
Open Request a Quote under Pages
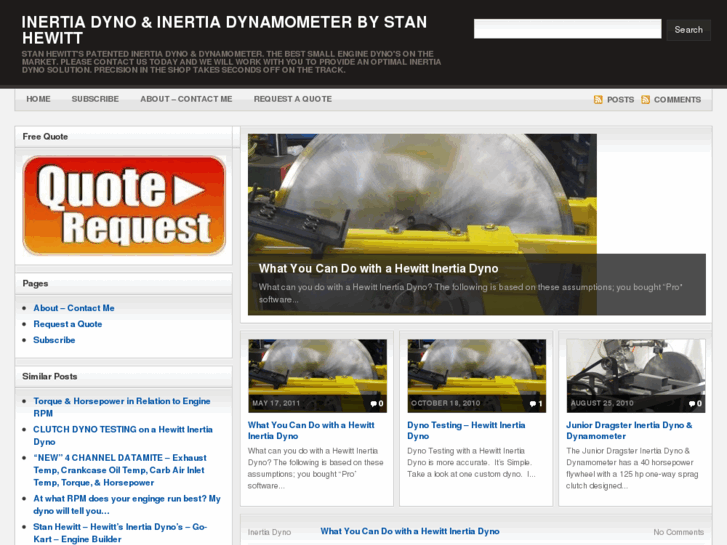(68, 324)
